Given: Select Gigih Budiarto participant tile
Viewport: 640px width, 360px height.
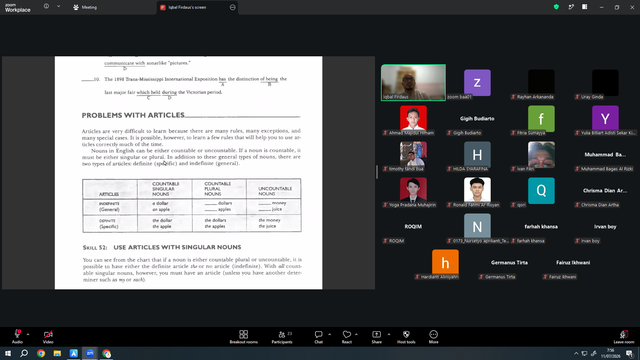Looking at the screenshot, I should point(477,118).
